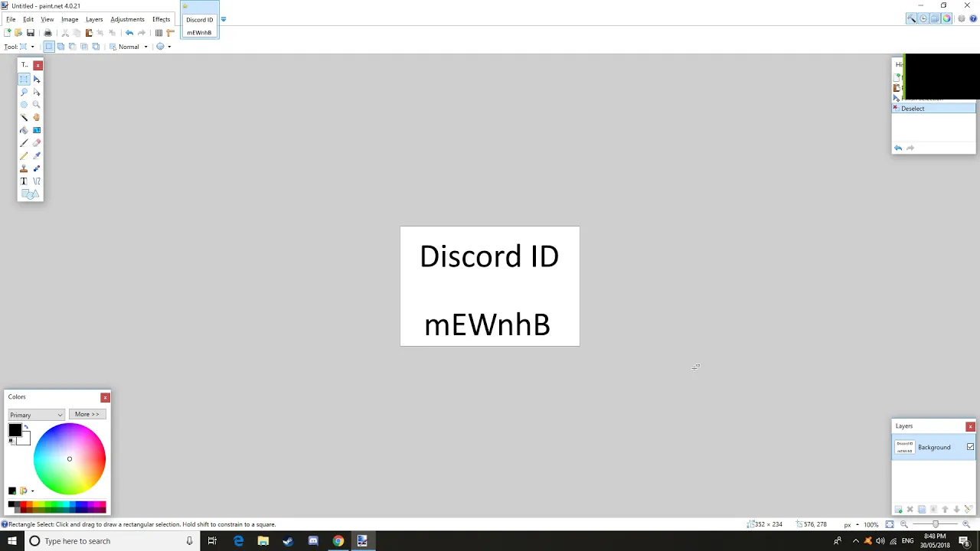Select the Gradient tool
This screenshot has height=551, width=980.
click(x=37, y=130)
